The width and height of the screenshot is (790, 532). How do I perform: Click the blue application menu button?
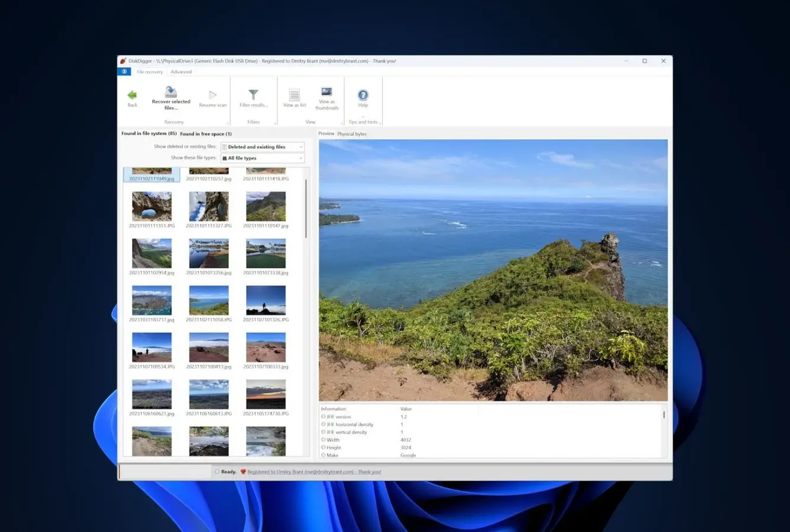(124, 72)
